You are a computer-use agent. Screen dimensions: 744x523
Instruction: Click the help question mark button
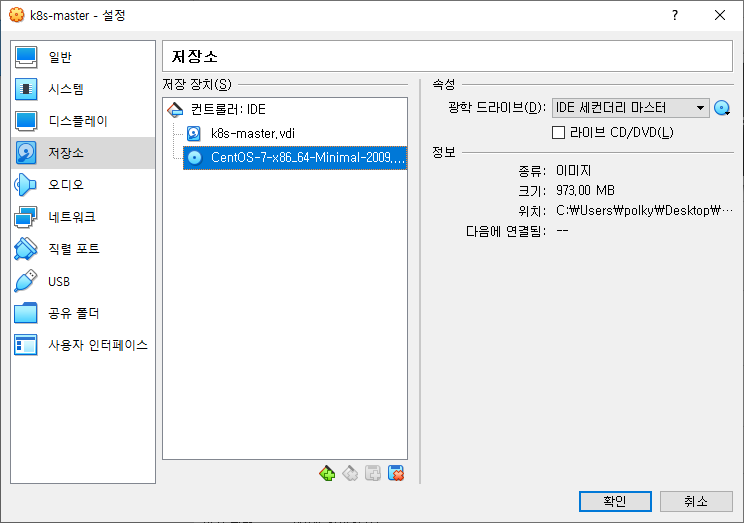coord(675,16)
